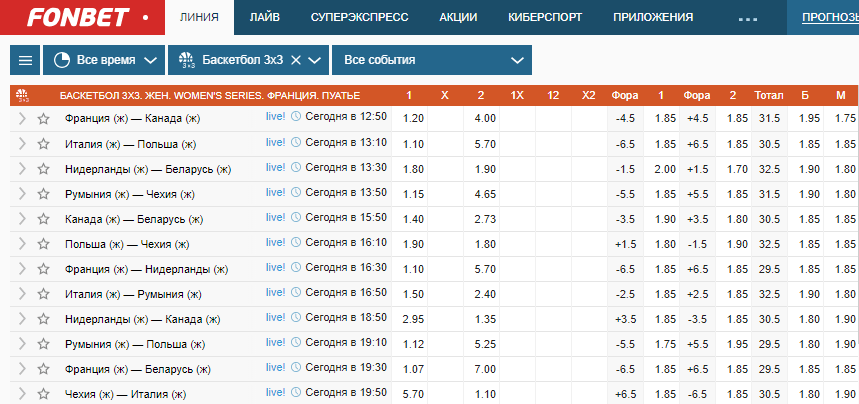Click the clock icon for Нидерланды — Беларусь match
This screenshot has height=404, width=859.
[296, 168]
